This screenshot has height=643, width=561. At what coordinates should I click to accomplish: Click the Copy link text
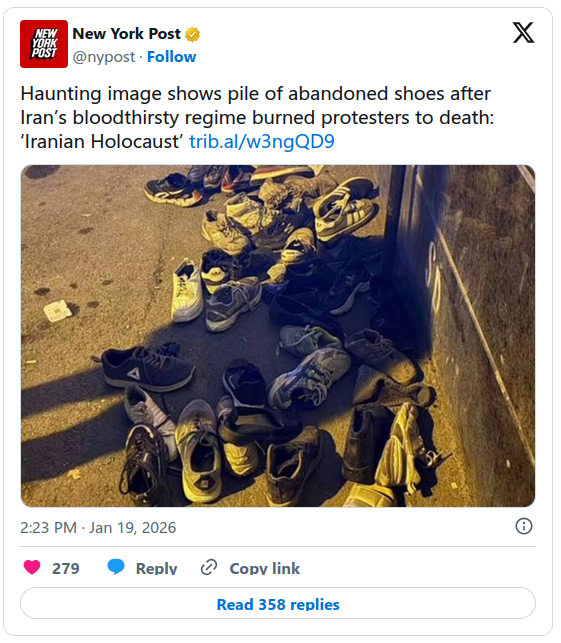pos(265,568)
